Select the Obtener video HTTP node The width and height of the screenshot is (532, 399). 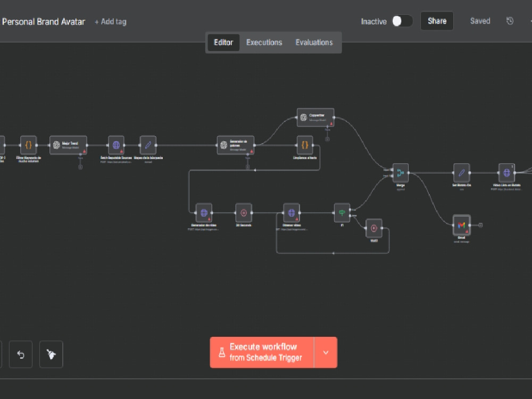(x=292, y=213)
